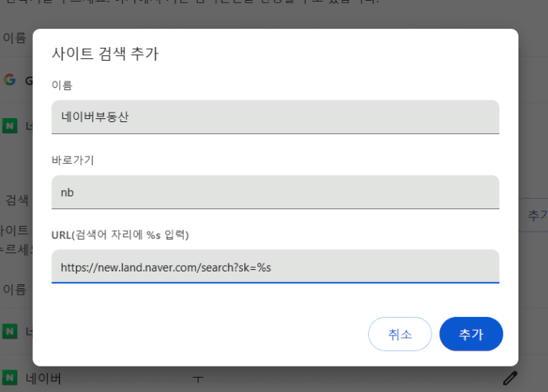Click the 이름 column header above lower Naver rows

point(14,288)
